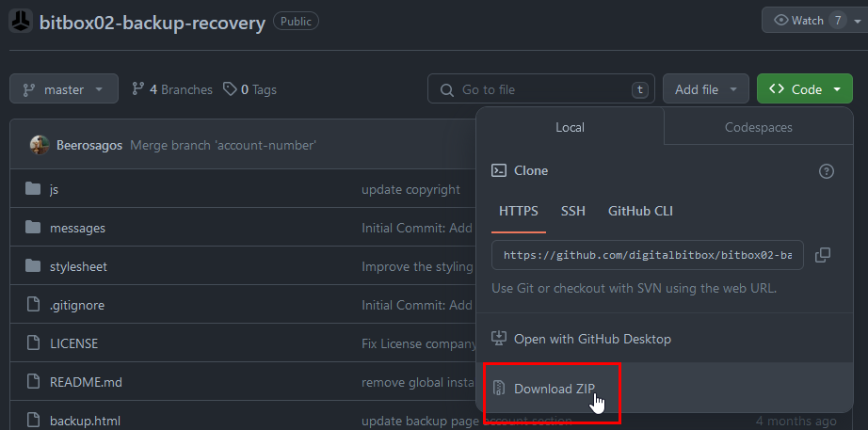Open the messages row 'Initial Commit: Add' message
The image size is (868, 430).
[417, 228]
